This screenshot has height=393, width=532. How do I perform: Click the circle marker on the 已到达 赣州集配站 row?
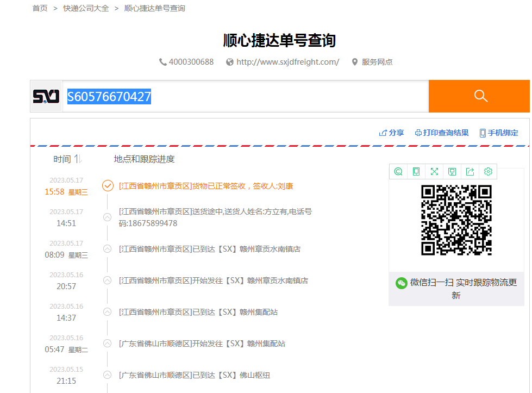(107, 312)
